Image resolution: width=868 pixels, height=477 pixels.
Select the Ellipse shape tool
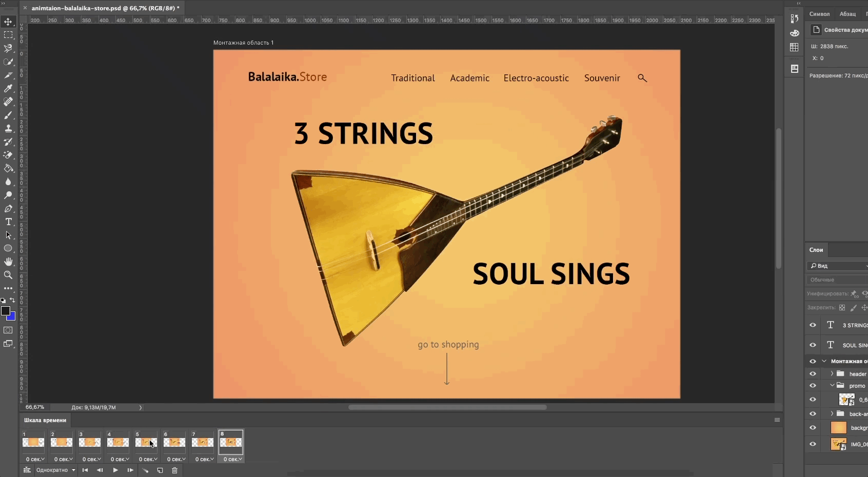pyautogui.click(x=8, y=248)
